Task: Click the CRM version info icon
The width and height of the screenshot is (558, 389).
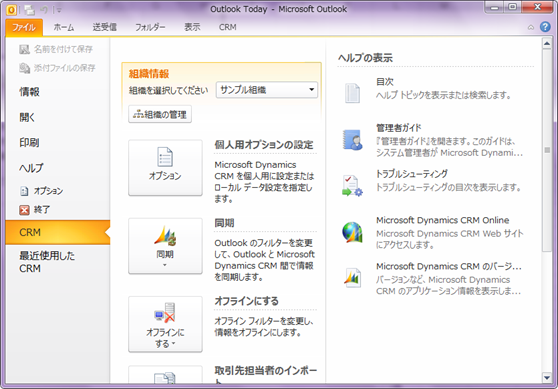Action: point(352,278)
